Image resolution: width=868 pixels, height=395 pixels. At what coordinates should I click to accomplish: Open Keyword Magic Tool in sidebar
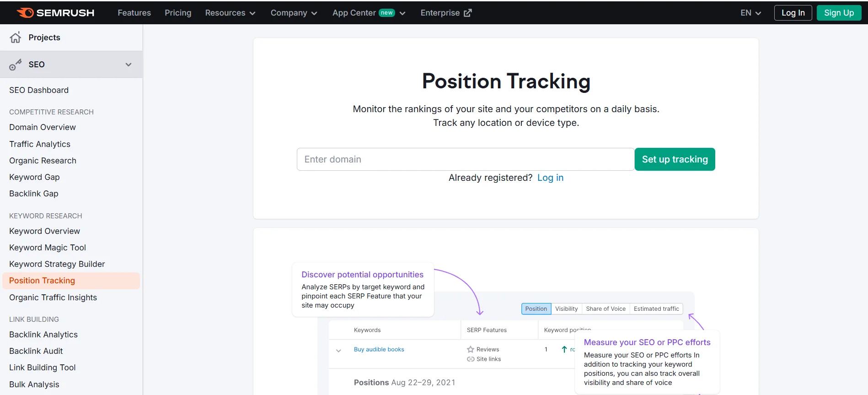[x=48, y=248]
